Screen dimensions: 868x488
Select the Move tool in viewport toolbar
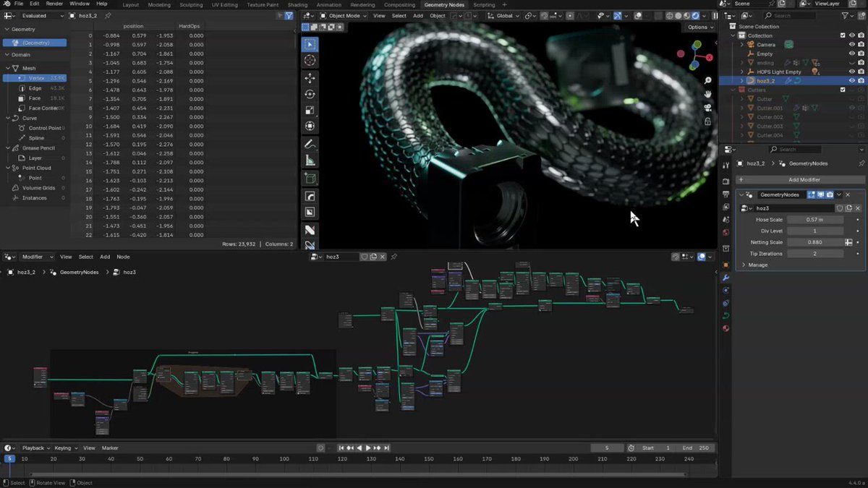(x=310, y=77)
